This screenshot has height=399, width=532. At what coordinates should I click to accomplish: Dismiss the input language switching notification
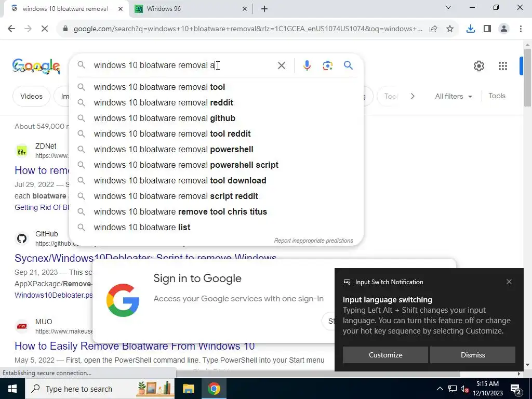(x=473, y=355)
